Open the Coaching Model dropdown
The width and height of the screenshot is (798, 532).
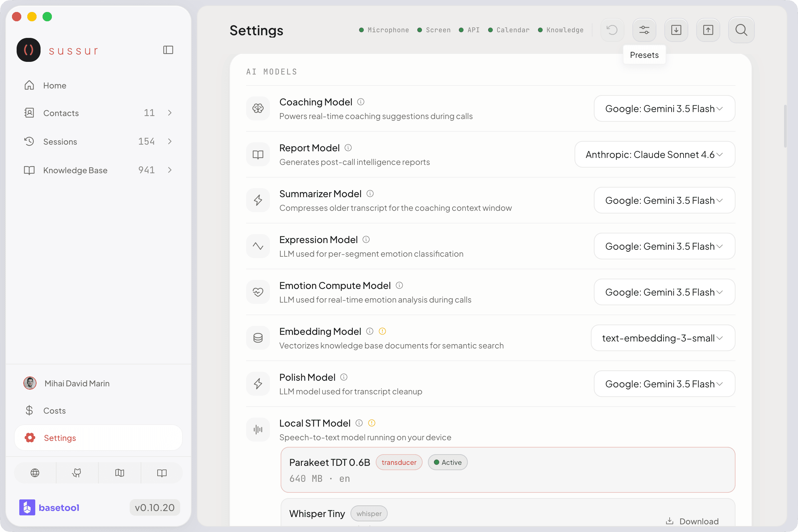(x=664, y=109)
